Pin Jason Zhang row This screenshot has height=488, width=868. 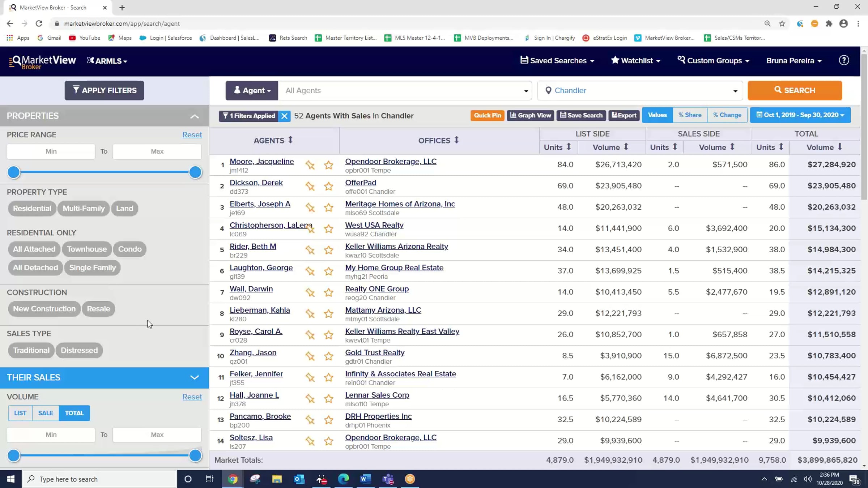coord(310,356)
